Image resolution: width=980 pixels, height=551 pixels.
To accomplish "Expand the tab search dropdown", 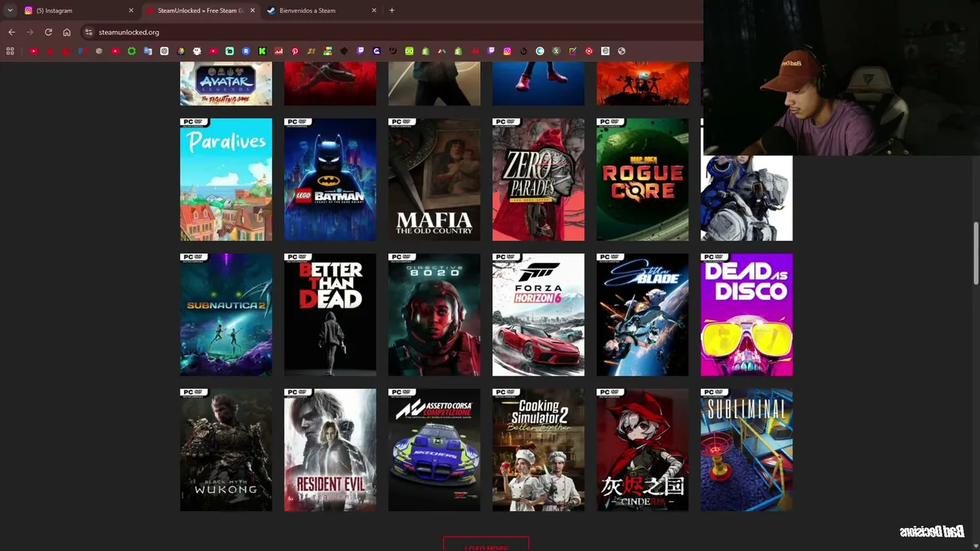I will 10,11.
